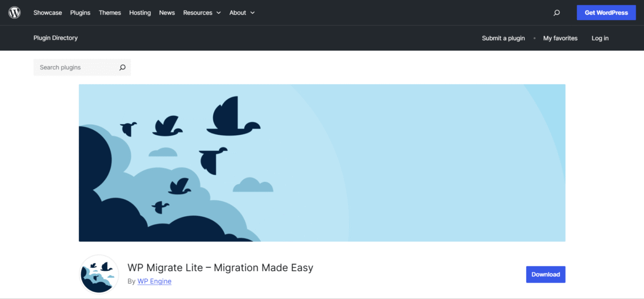This screenshot has width=644, height=299.
Task: Click the WP Migrate Lite plugin title
Action: tap(220, 268)
